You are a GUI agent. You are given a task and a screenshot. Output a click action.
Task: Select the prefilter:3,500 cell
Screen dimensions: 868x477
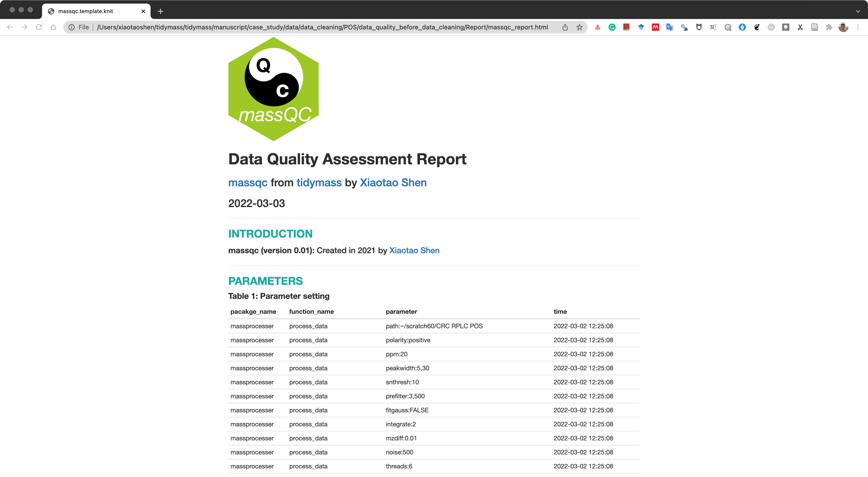pos(405,397)
